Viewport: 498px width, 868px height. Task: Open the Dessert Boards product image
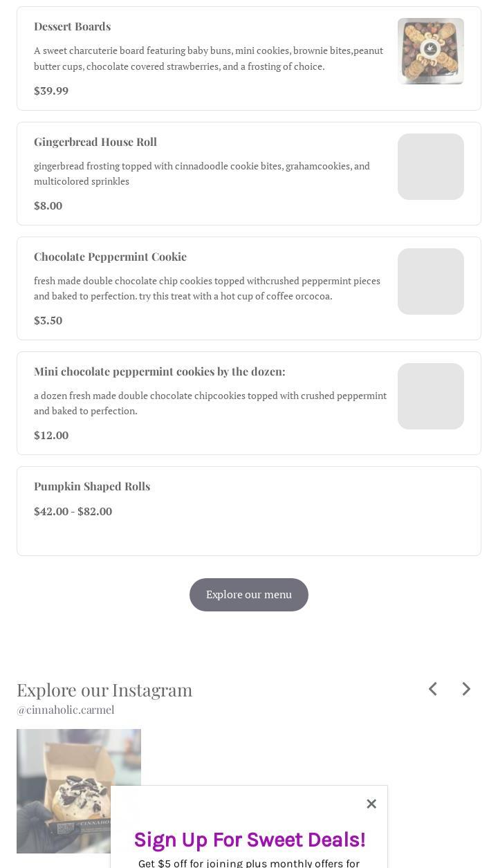tap(431, 51)
